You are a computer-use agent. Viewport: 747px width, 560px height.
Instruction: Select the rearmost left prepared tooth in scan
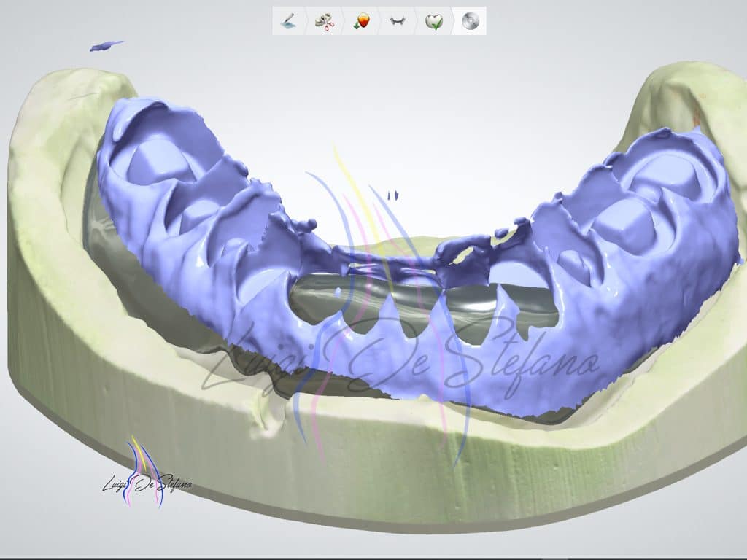coord(152,159)
